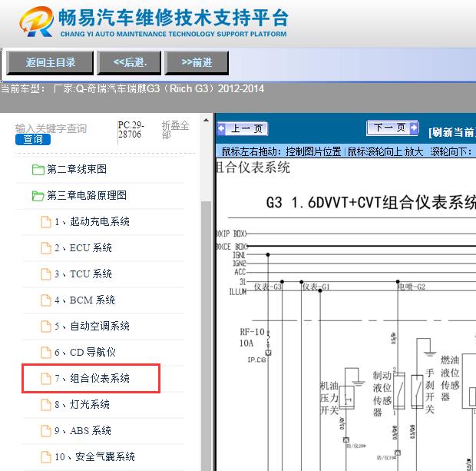Click the green folder icon for 第二章线束图
The height and width of the screenshot is (471, 476).
pos(38,170)
